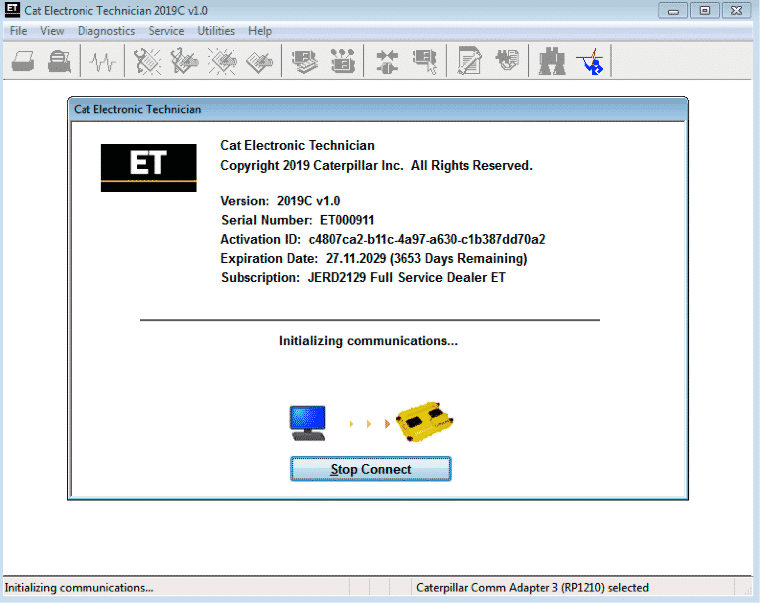Click 'Initializing communications...' in the status bar
760x603 pixels.
(x=79, y=587)
